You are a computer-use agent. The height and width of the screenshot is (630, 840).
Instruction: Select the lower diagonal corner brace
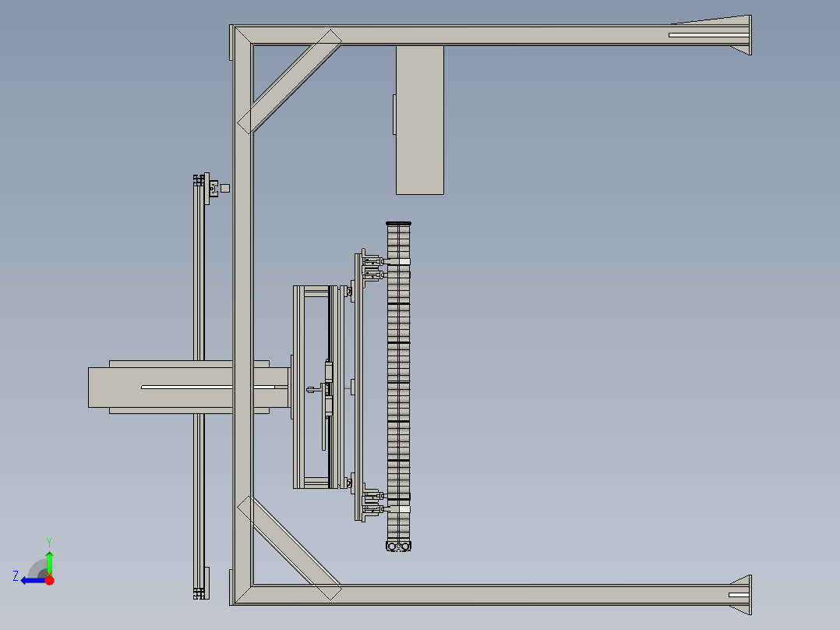[x=289, y=548]
